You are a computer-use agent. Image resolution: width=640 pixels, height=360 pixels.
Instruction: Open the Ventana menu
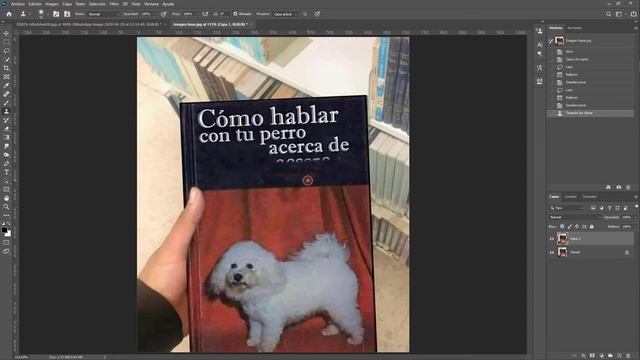[151, 4]
